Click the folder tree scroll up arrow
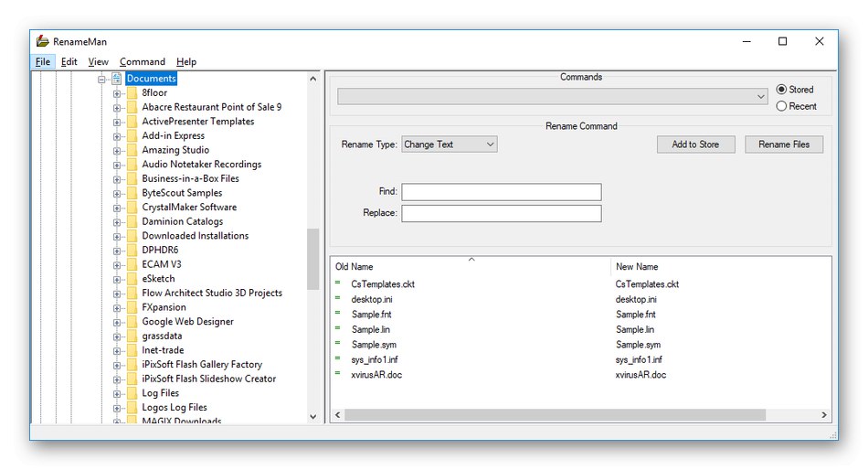The height and width of the screenshot is (470, 868). (313, 79)
